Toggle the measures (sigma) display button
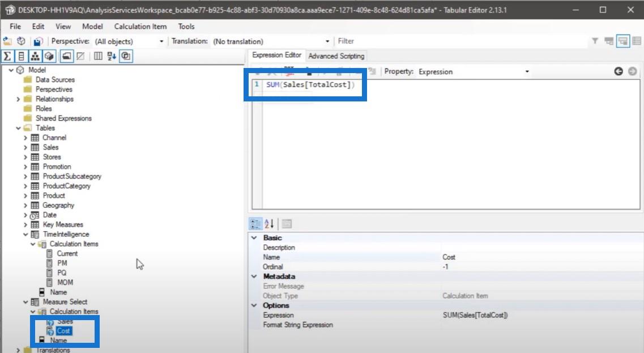 (7, 56)
